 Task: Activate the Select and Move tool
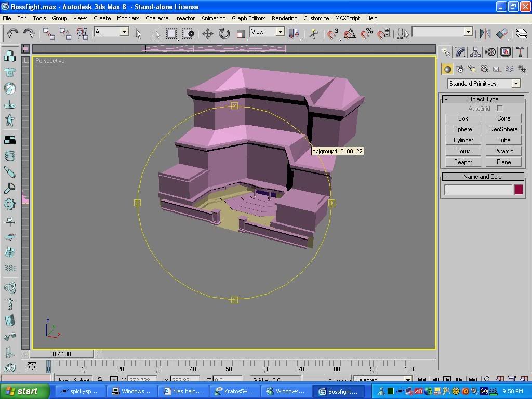click(x=207, y=34)
